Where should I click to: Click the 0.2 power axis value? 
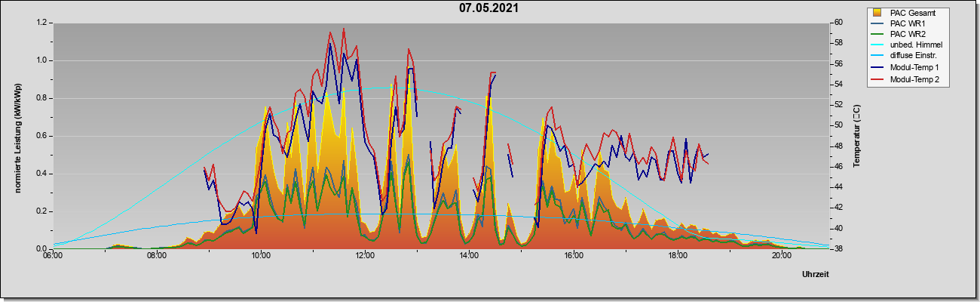tap(41, 211)
